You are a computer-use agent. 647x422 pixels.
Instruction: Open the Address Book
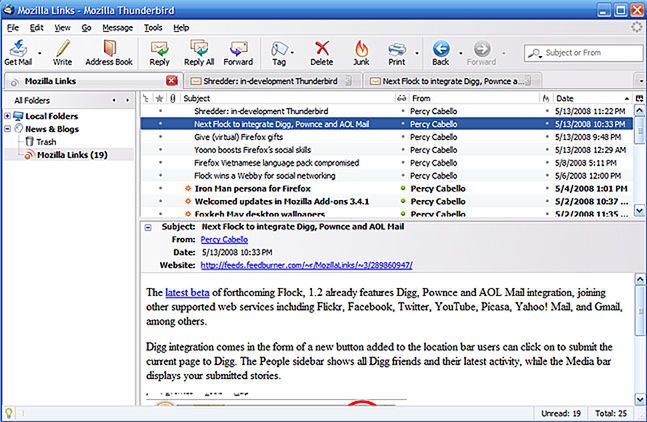point(109,53)
